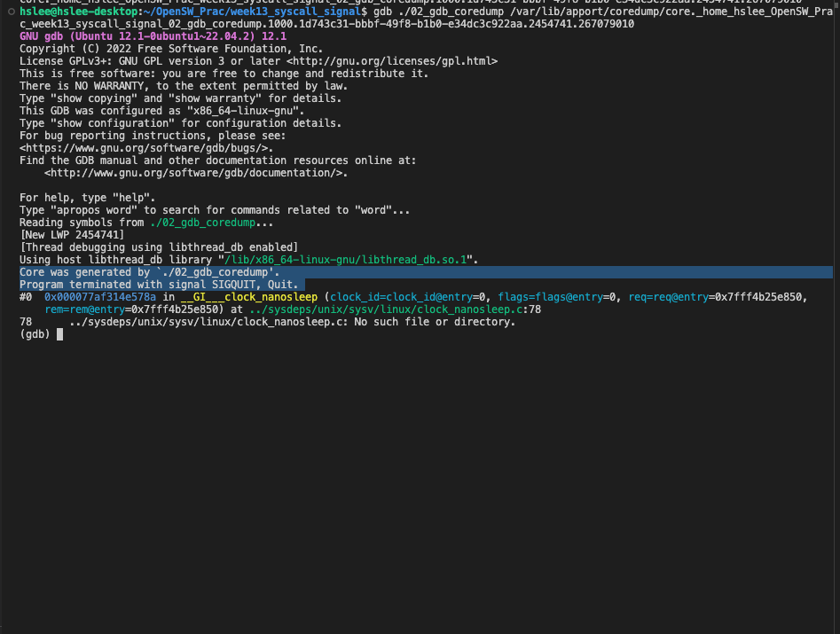Click the GPL license URL http://gnu.org/licenses/gpl.html
This screenshot has width=840, height=634.
[x=391, y=61]
